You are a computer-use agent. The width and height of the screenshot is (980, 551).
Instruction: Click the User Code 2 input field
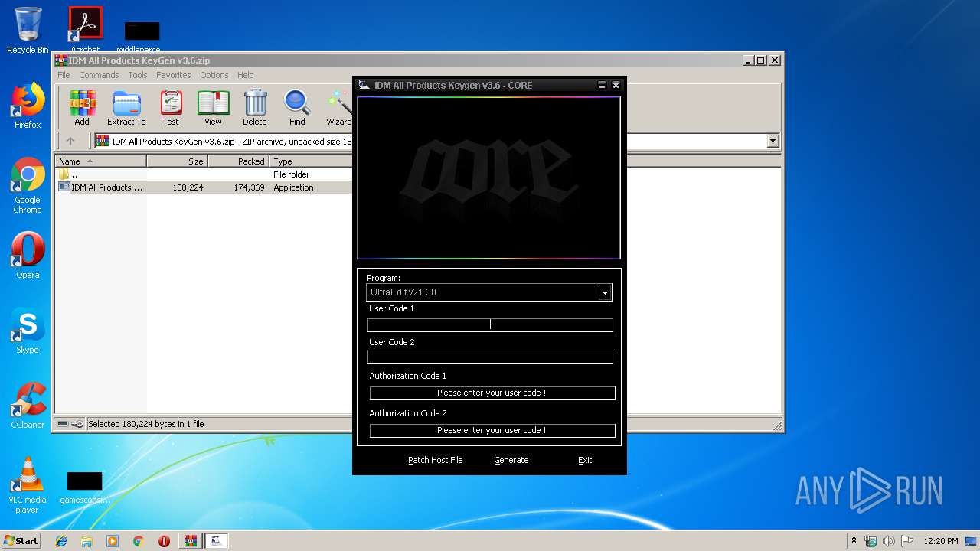pyautogui.click(x=490, y=357)
